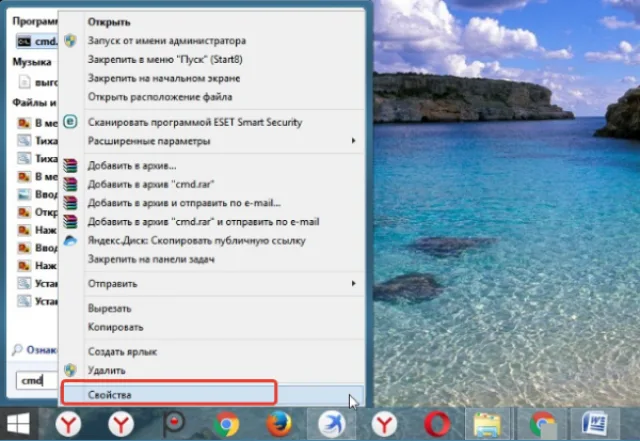Screen dimensions: 640x441
Task: Click the WinRAR icon beside Добавить в архив "cmd.rar"
Action: pyautogui.click(x=70, y=184)
